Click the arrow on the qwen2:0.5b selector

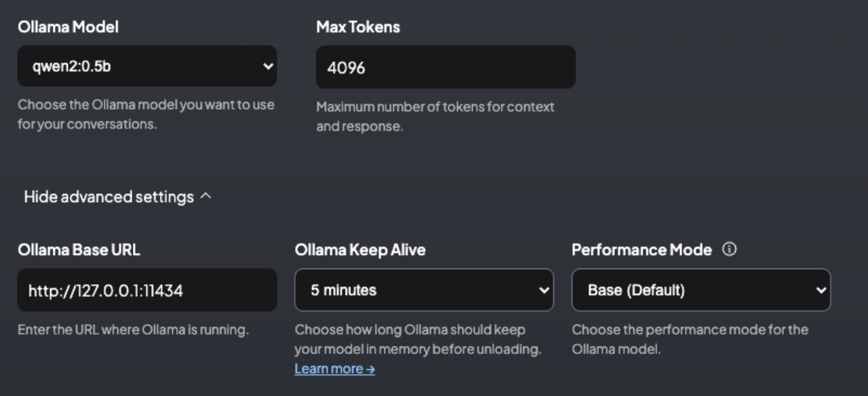268,66
